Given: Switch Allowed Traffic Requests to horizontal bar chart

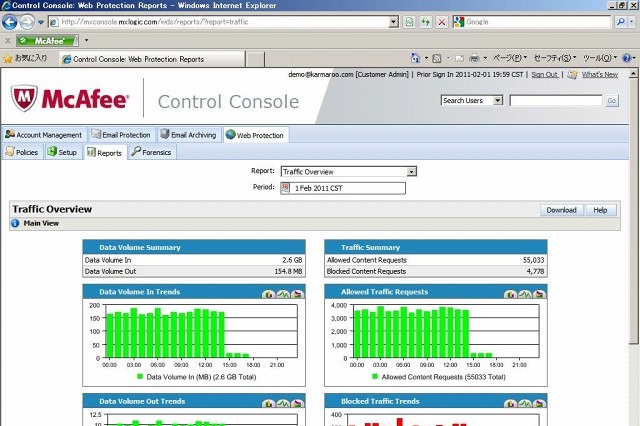Looking at the screenshot, I should 540,294.
